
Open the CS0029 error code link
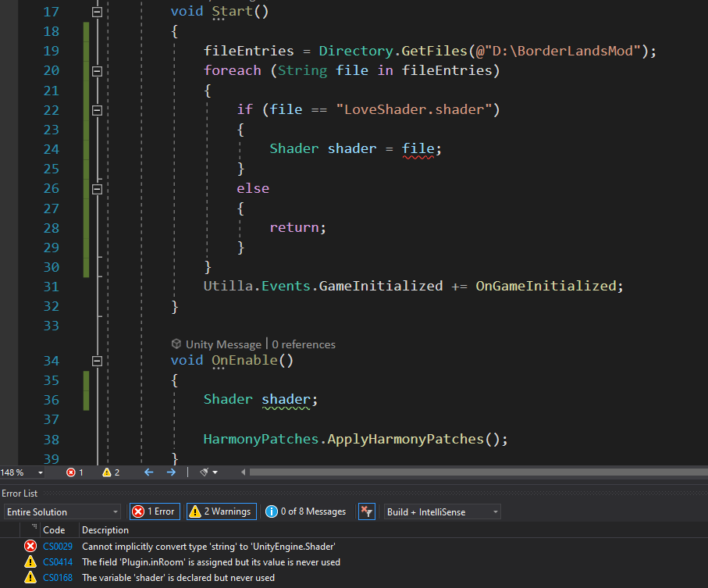pos(57,546)
